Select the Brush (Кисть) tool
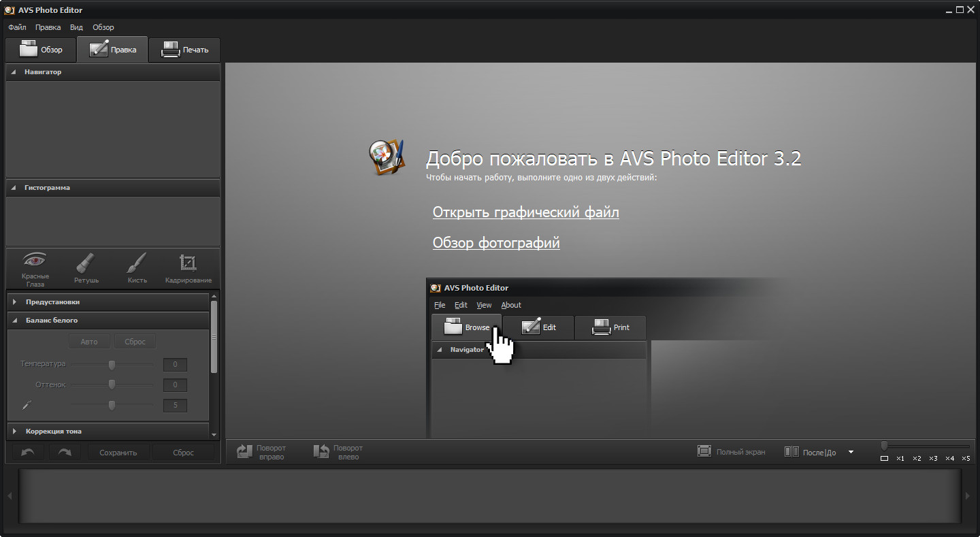The width and height of the screenshot is (980, 537). (137, 267)
